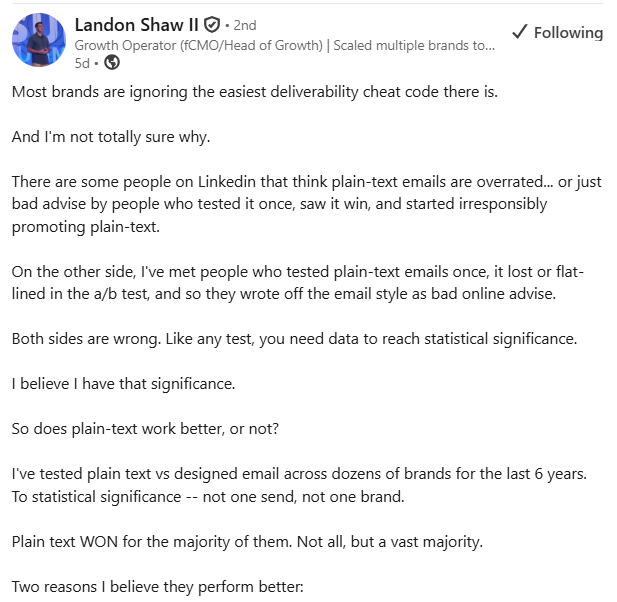Image resolution: width=617 pixels, height=602 pixels.
Task: Click the 'Plain text WON' sentence
Action: (247, 542)
